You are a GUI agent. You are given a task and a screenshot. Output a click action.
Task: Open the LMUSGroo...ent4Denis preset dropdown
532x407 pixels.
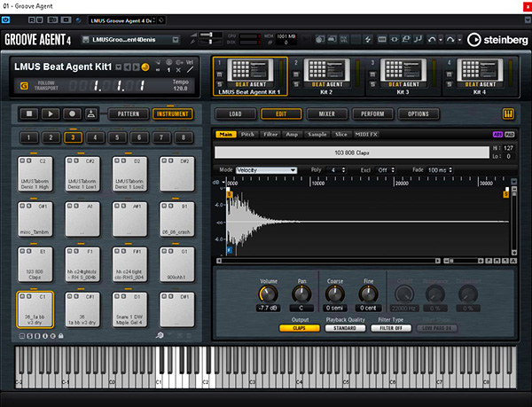[176, 40]
